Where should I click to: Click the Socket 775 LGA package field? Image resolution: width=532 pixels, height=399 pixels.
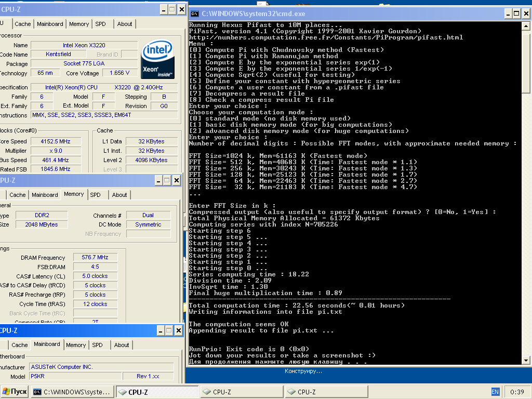(x=84, y=63)
